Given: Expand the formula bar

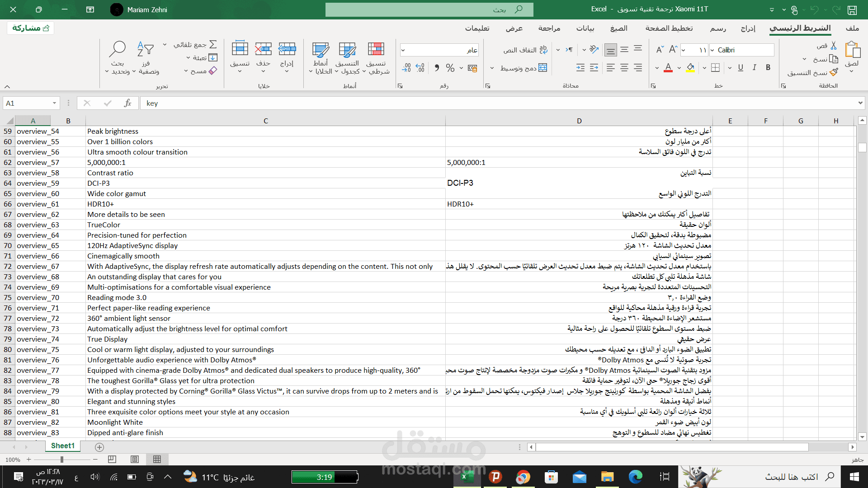Looking at the screenshot, I should (860, 103).
